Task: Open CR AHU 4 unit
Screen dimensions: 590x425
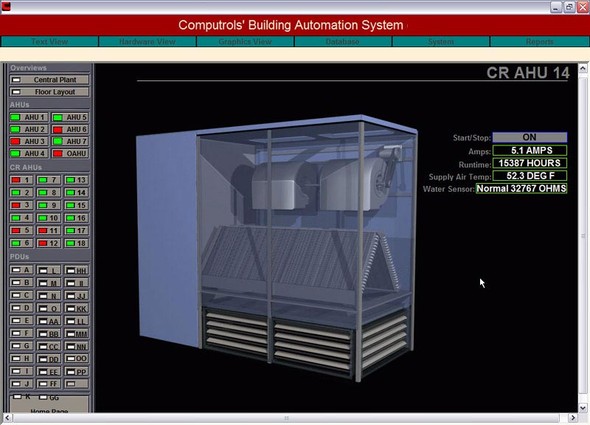Action: 21,218
